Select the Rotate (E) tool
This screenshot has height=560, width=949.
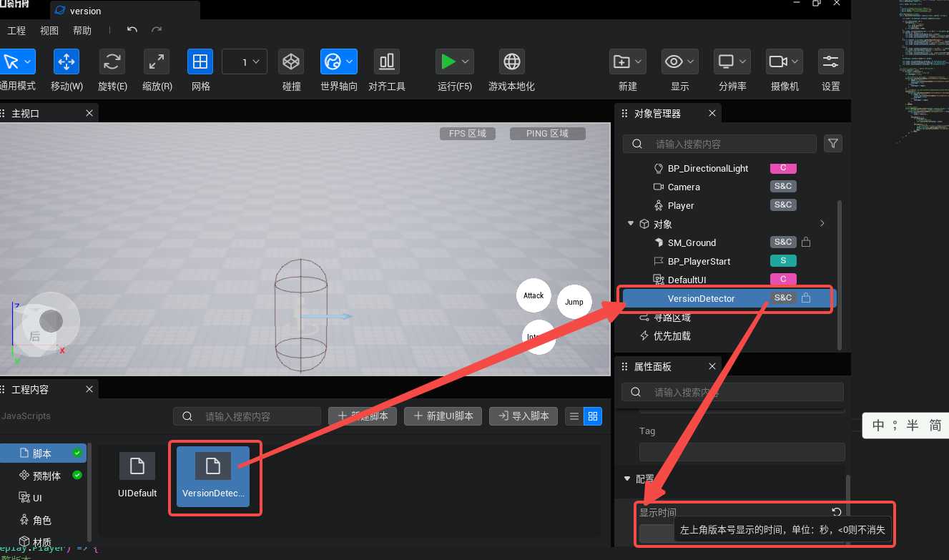[112, 62]
